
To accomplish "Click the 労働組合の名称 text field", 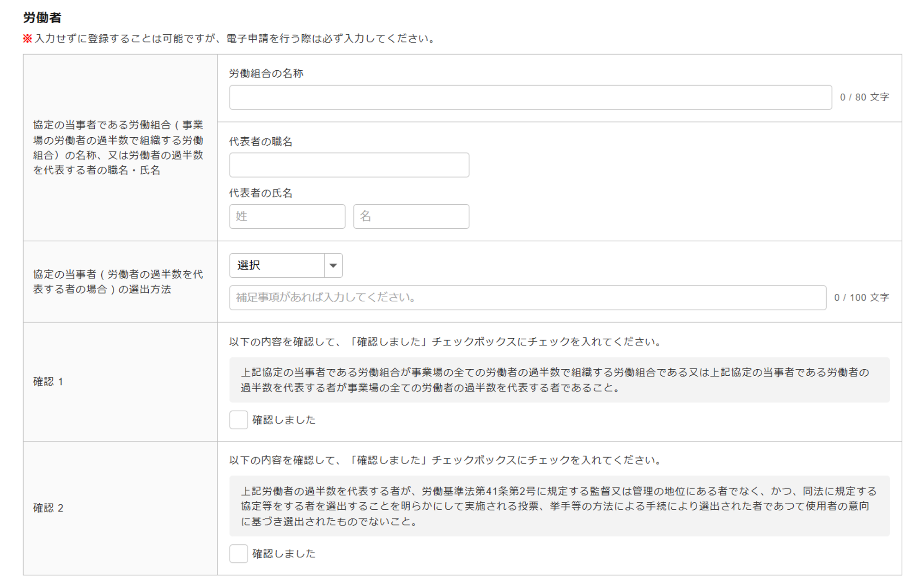I will (x=530, y=98).
